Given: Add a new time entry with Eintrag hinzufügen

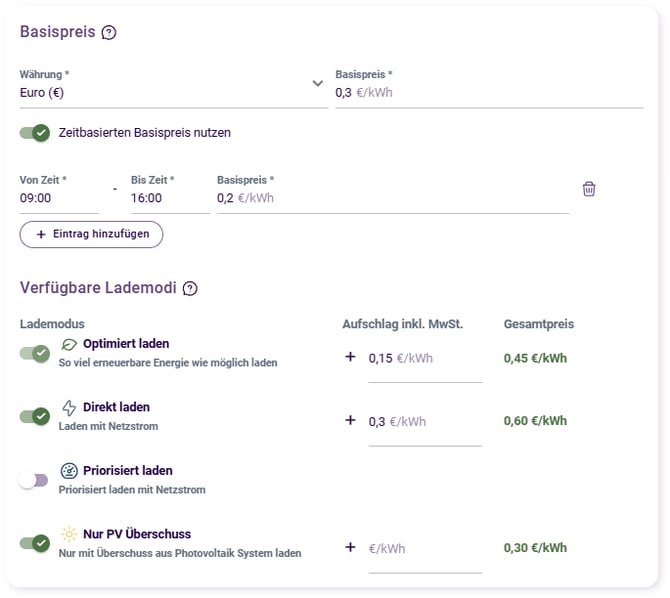Looking at the screenshot, I should tap(91, 234).
